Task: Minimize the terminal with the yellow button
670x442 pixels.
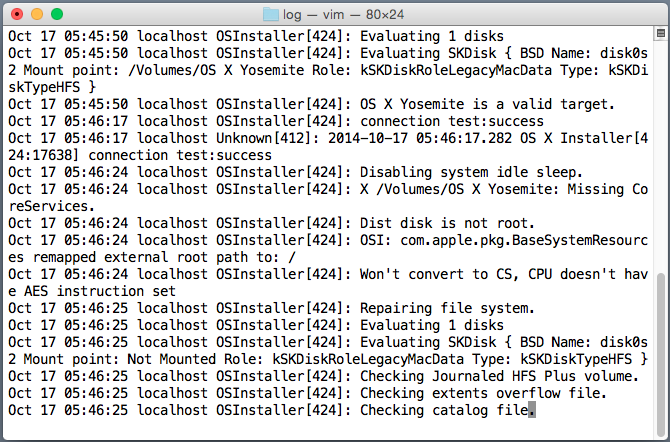Action: (37, 14)
